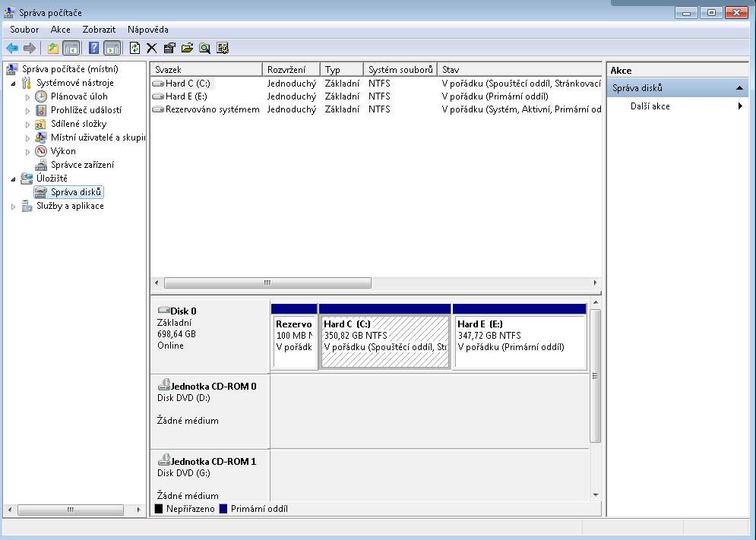Click the Open folder toolbar icon
This screenshot has width=756, height=540.
tap(187, 48)
